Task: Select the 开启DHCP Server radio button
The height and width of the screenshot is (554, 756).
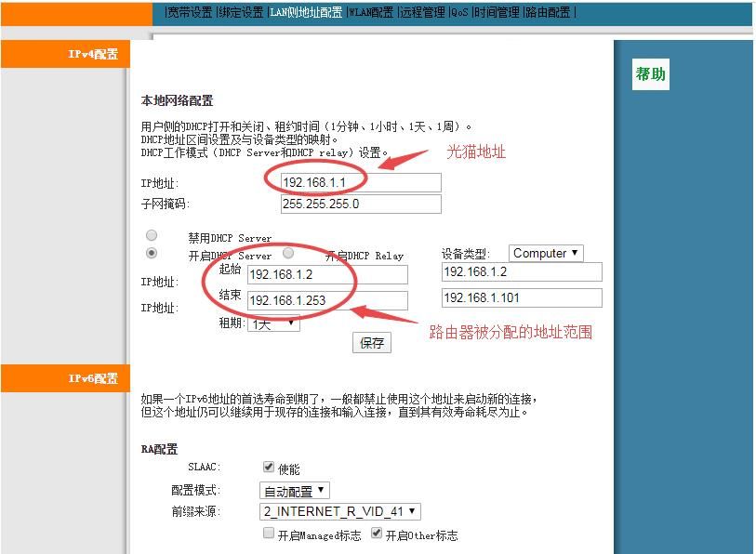Action: pos(152,253)
